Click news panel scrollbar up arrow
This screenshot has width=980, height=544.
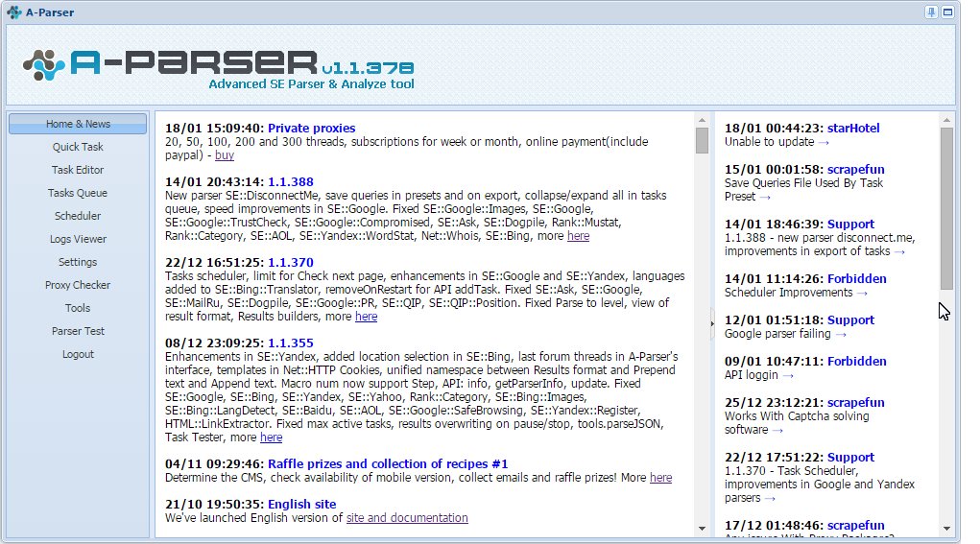[x=702, y=120]
